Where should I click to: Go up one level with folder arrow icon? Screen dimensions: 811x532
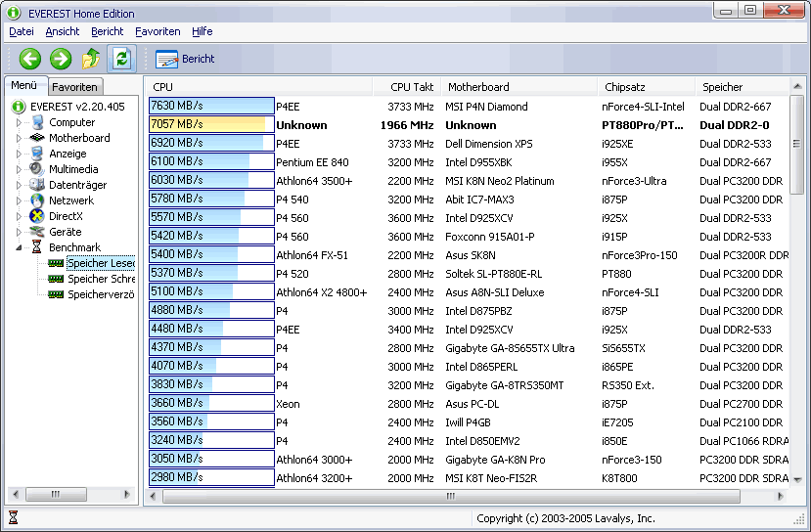tap(91, 59)
